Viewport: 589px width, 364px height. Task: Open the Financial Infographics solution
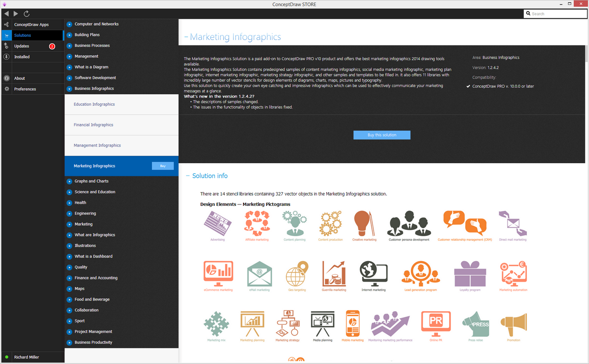(x=121, y=125)
